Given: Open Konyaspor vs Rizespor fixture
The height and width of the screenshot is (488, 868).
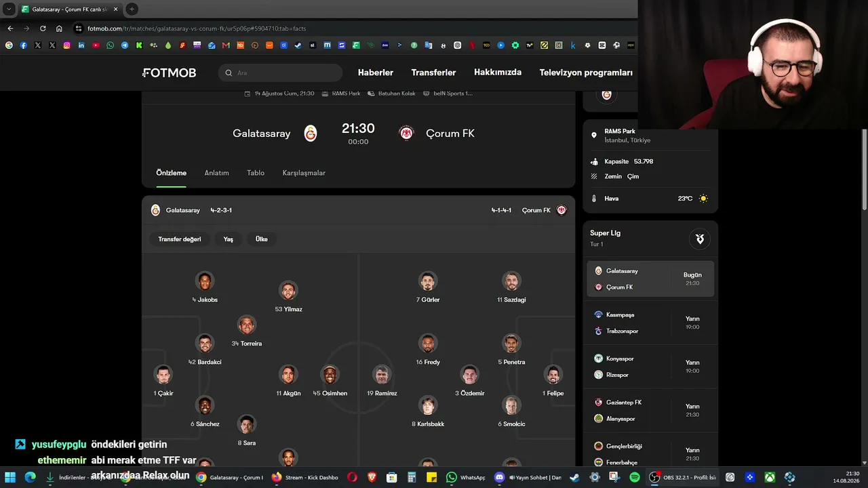Looking at the screenshot, I should [650, 367].
